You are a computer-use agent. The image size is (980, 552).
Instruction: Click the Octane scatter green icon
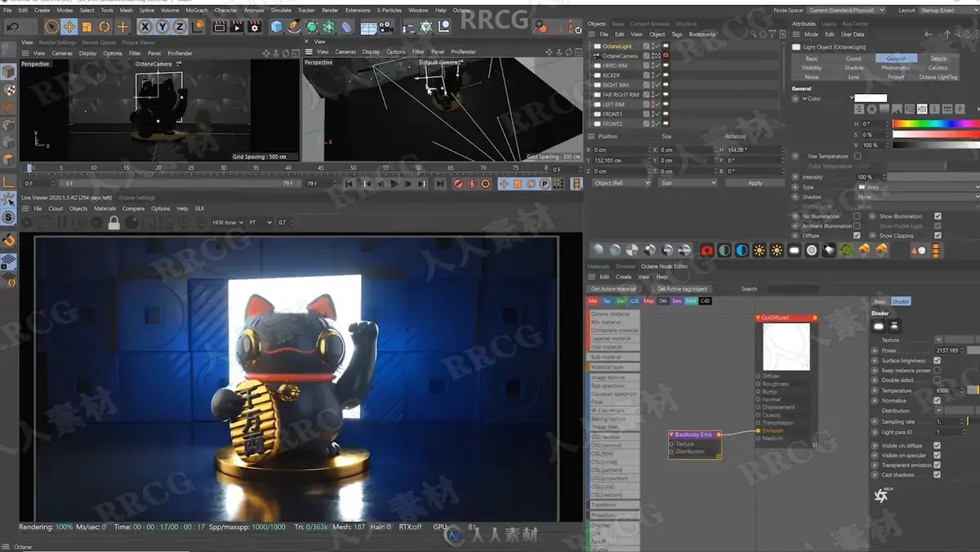(x=846, y=250)
